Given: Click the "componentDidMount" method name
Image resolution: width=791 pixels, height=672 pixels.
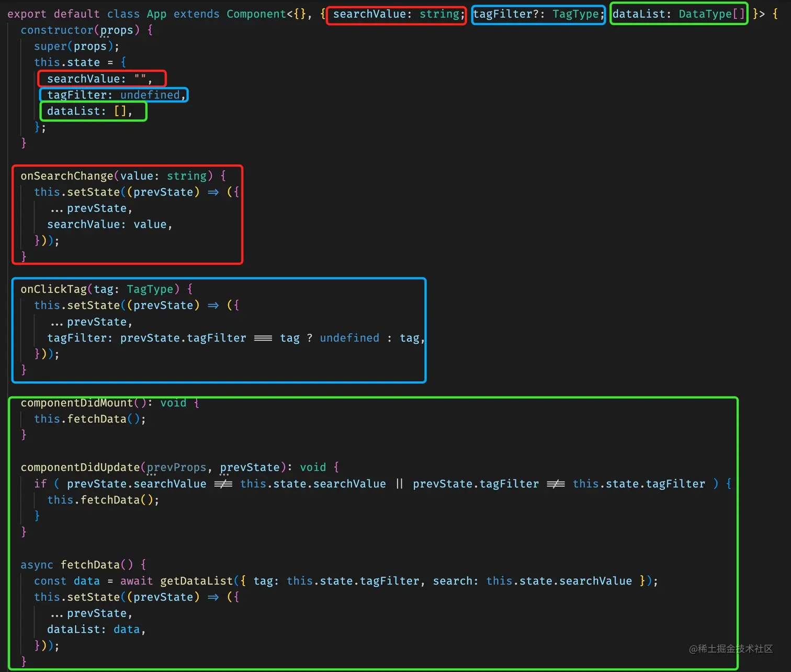Looking at the screenshot, I should (77, 403).
